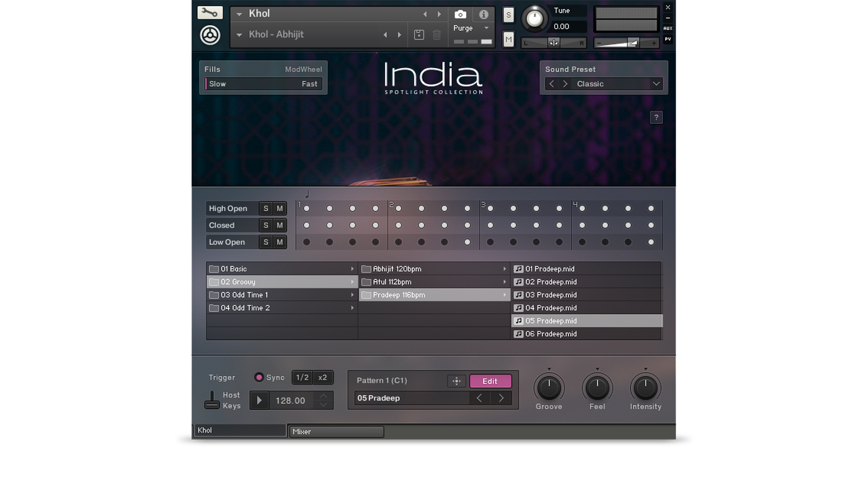Set double-time with the x2 button

pyautogui.click(x=322, y=378)
